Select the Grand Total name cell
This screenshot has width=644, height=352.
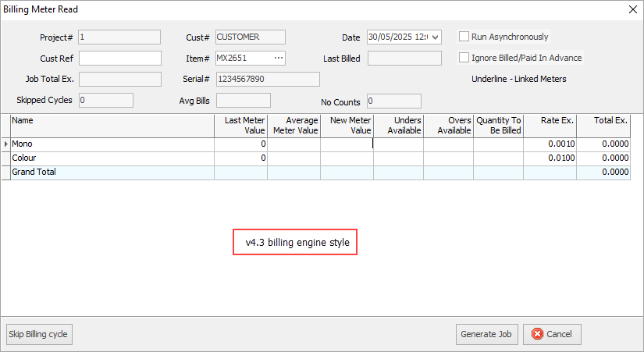112,172
